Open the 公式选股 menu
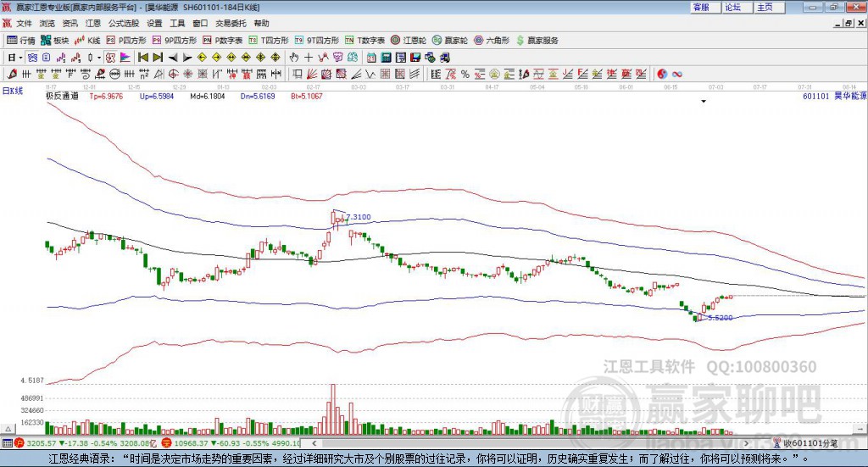Screen dimensions: 868x467 (x=124, y=23)
